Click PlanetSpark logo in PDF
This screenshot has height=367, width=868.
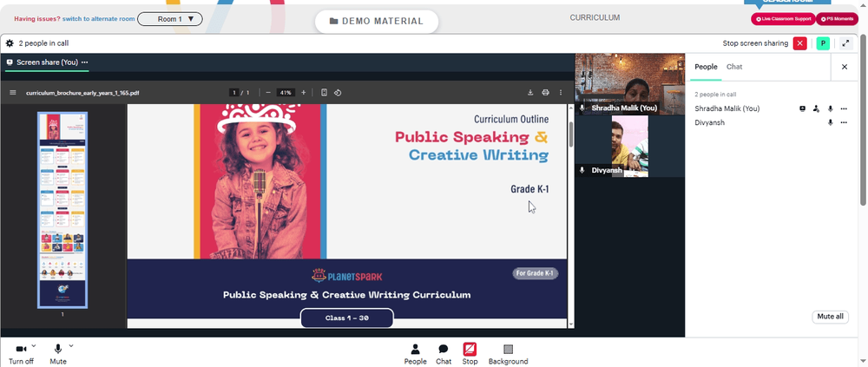(x=347, y=276)
